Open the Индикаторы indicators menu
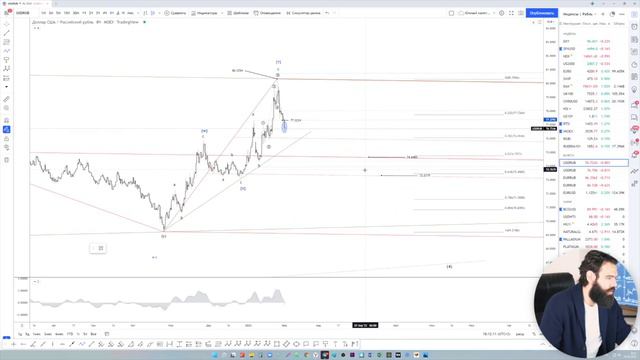640x360 pixels. pyautogui.click(x=205, y=13)
